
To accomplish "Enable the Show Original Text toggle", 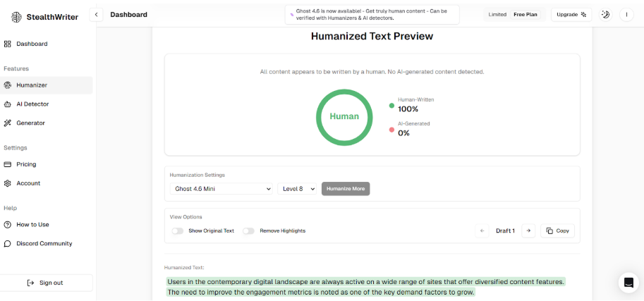I will 177,231.
